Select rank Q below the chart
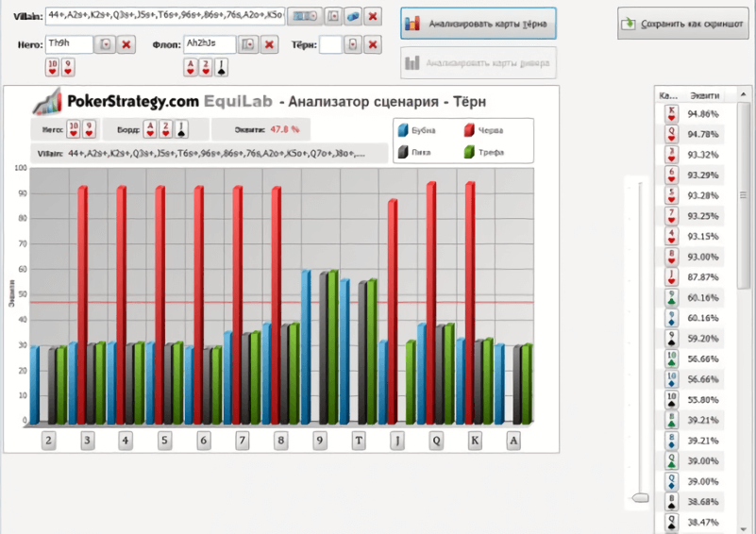 pyautogui.click(x=436, y=440)
